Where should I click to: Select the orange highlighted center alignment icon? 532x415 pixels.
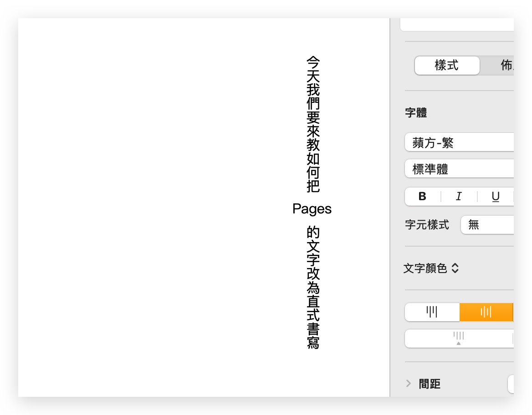coord(486,312)
